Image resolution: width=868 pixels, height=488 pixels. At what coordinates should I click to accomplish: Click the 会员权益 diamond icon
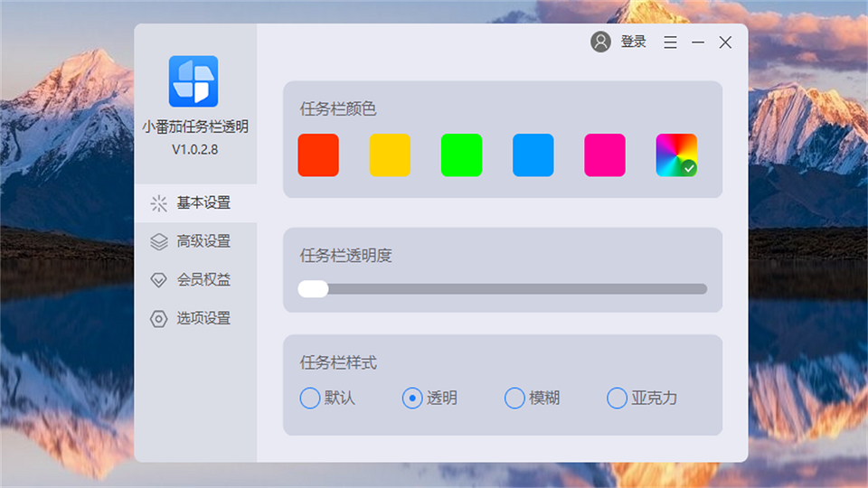pos(159,280)
